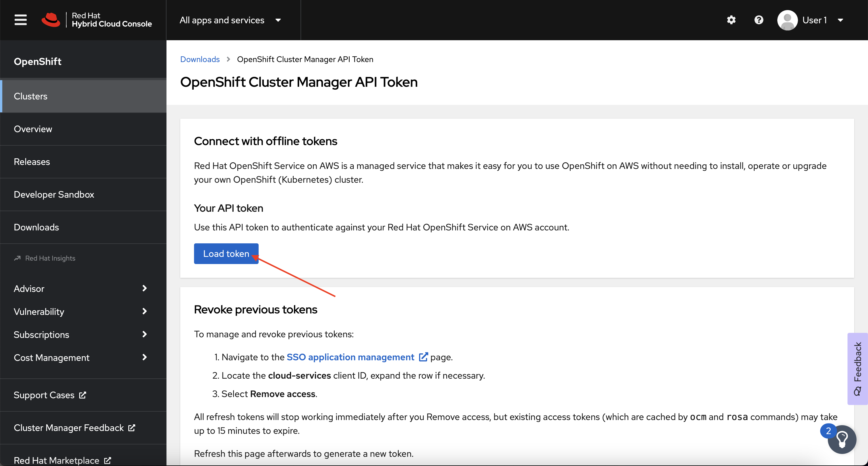Select the Clusters menu item
This screenshot has width=868, height=466.
[x=83, y=96]
